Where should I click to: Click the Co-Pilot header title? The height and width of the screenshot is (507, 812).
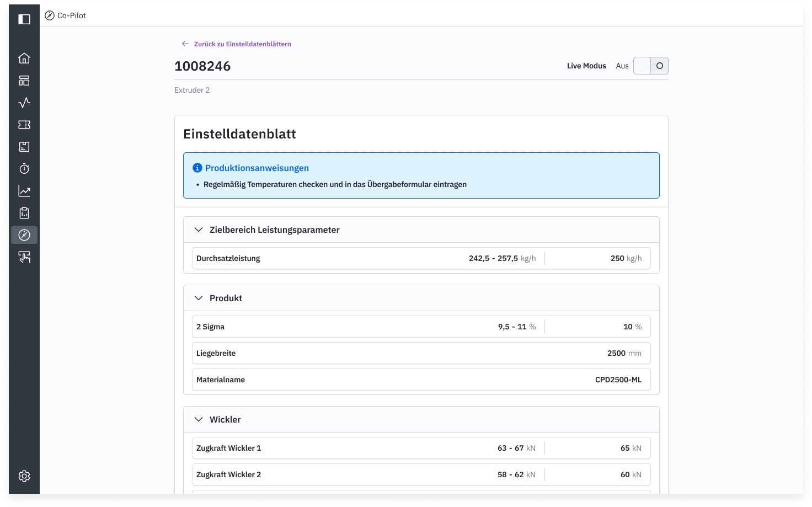coord(72,15)
